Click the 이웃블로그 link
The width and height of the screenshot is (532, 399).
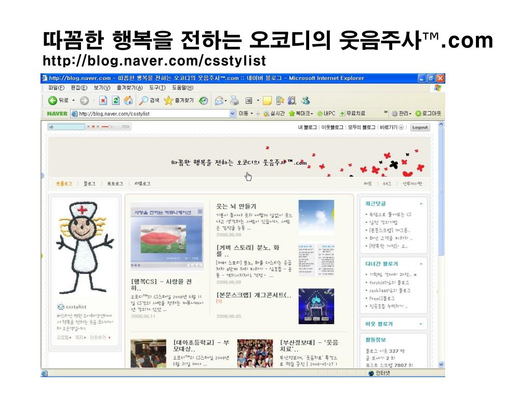(x=332, y=127)
